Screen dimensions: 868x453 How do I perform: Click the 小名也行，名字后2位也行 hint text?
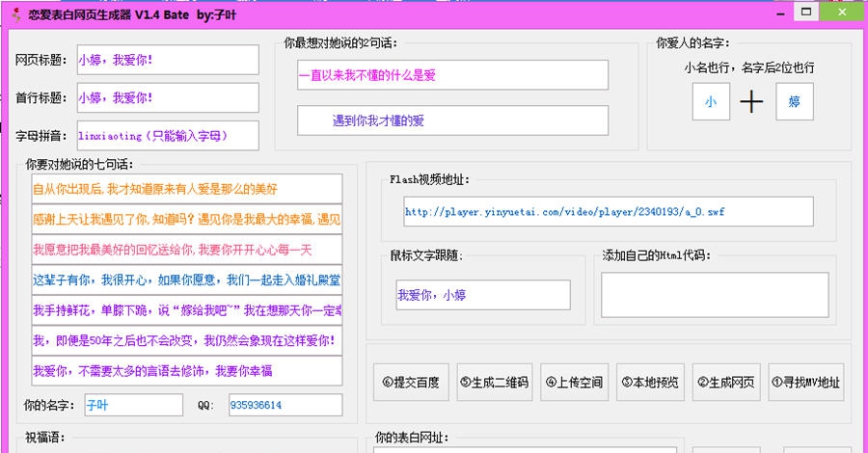[749, 67]
